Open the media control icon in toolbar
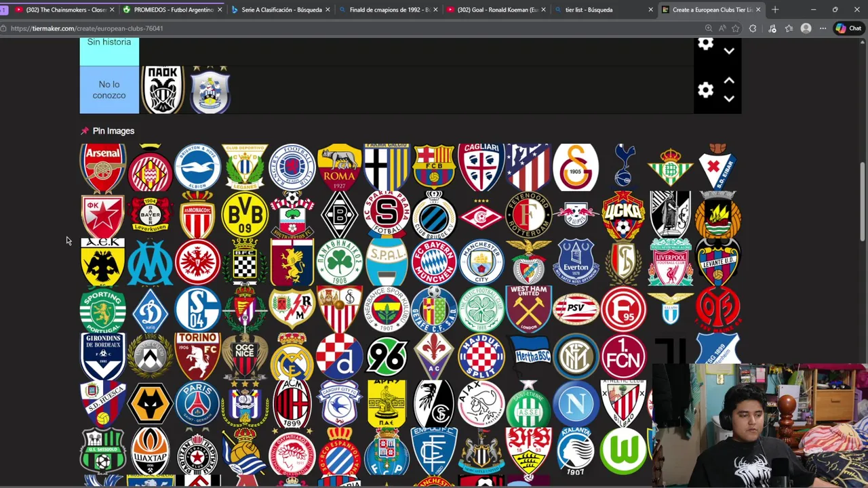The height and width of the screenshot is (488, 868). (772, 28)
